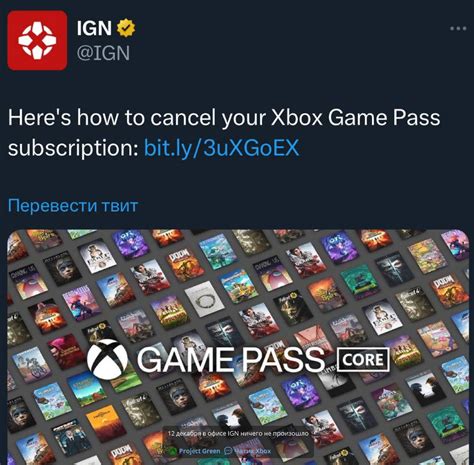Viewport: 474px width, 465px height.
Task: Click the green Xbox icon beside Project Green
Action: pos(173,451)
